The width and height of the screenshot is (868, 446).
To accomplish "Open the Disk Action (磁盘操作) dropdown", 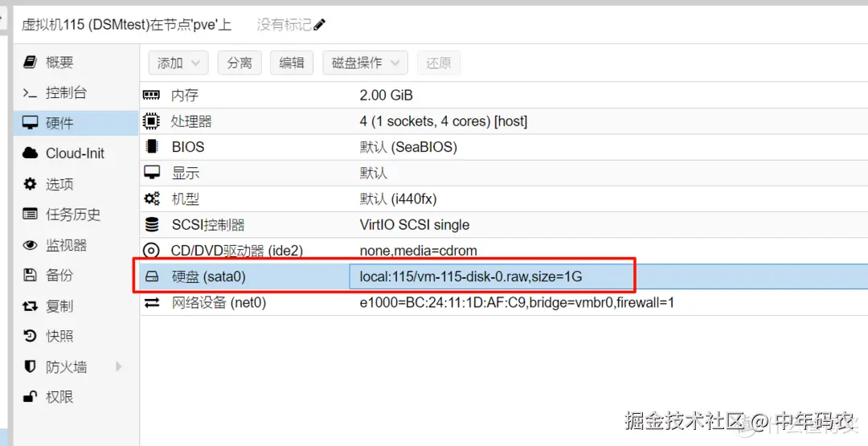I will pyautogui.click(x=366, y=63).
